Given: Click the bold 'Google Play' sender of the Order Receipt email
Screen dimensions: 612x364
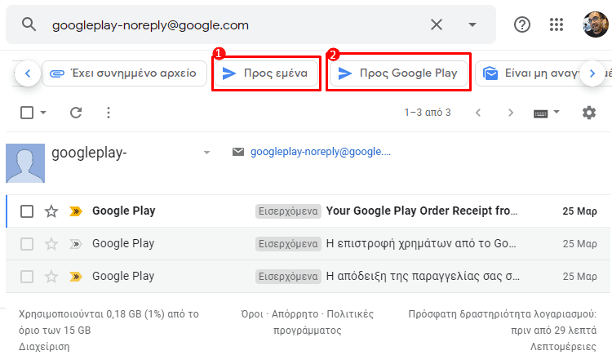Looking at the screenshot, I should 124,211.
